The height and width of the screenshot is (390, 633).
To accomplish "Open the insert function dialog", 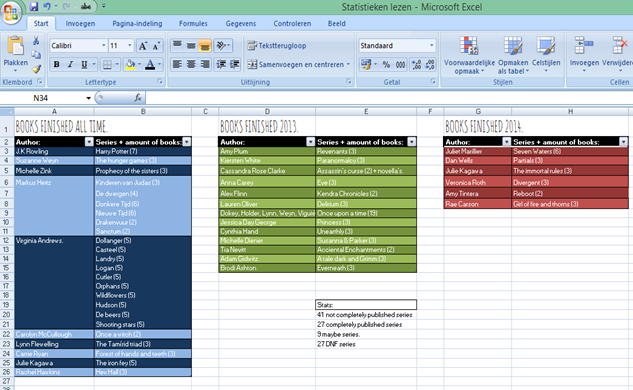I will pyautogui.click(x=138, y=98).
